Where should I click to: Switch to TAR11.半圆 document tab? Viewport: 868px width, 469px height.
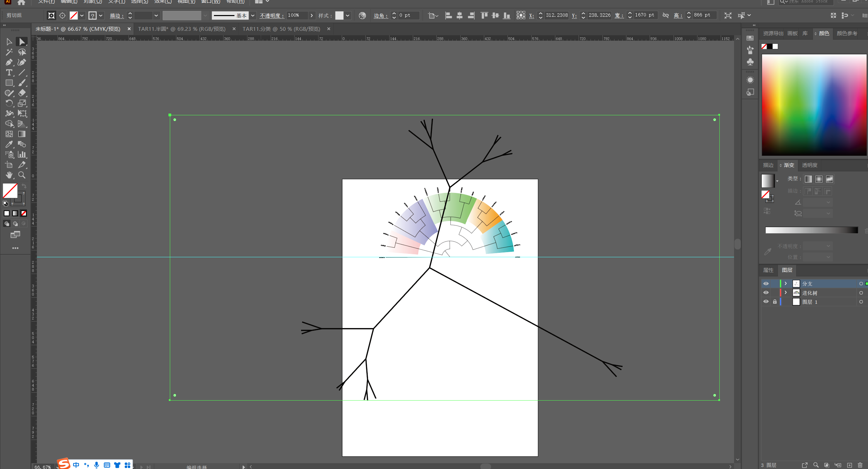click(181, 29)
